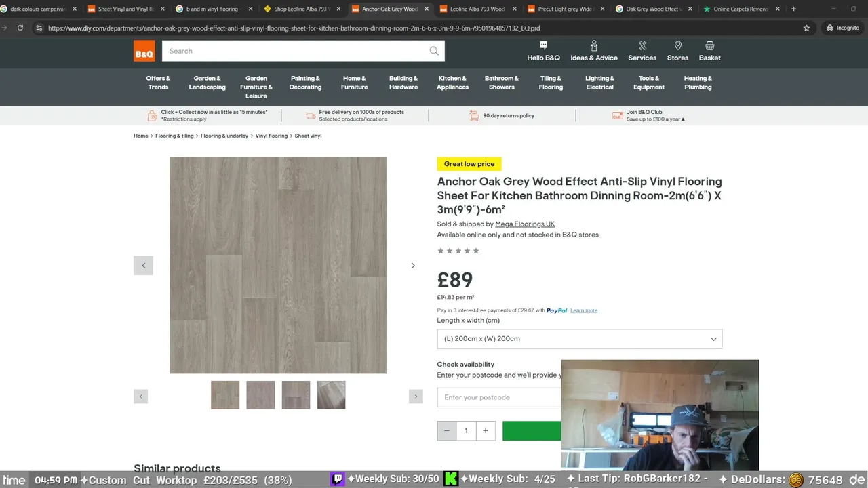Open Kitchen & Appliances menu

452,83
